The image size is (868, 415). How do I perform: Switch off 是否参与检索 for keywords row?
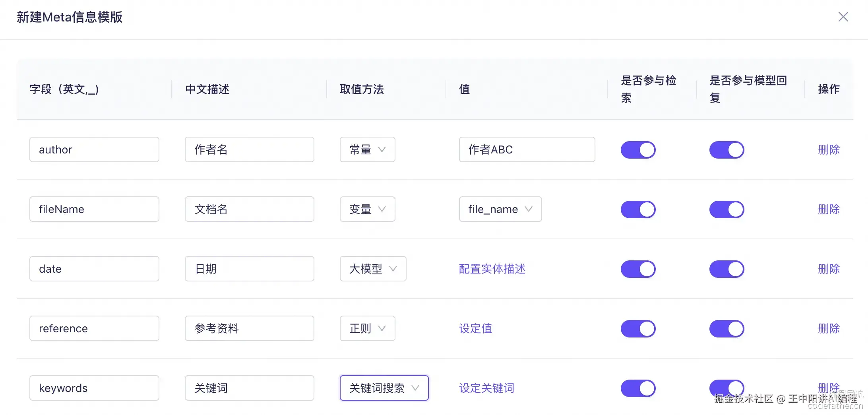tap(638, 388)
